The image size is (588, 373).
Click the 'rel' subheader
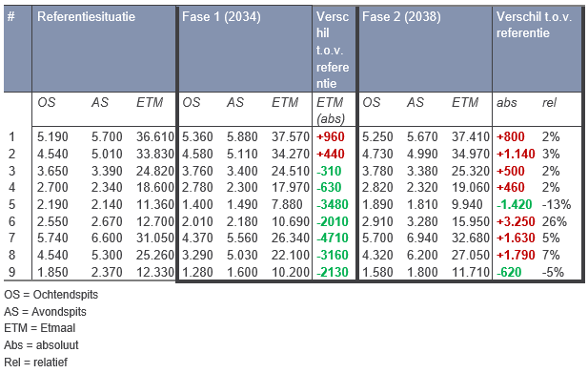coord(549,102)
